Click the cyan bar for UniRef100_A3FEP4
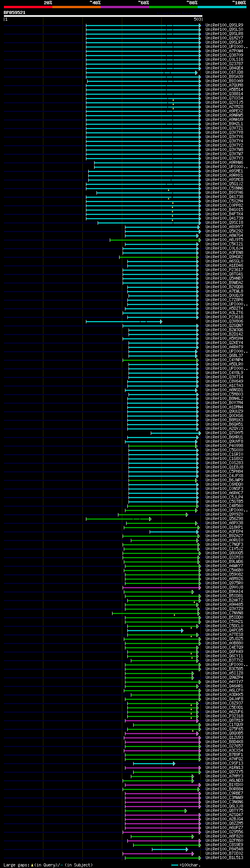This screenshot has width=250, height=868. [175, 532]
